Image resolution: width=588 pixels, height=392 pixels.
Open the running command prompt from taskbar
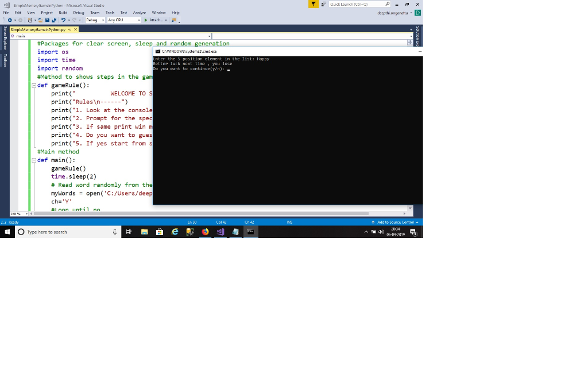coord(250,232)
